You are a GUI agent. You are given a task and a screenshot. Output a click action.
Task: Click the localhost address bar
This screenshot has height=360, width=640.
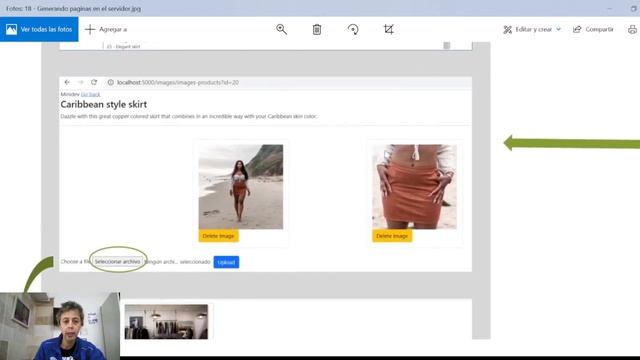[288, 82]
